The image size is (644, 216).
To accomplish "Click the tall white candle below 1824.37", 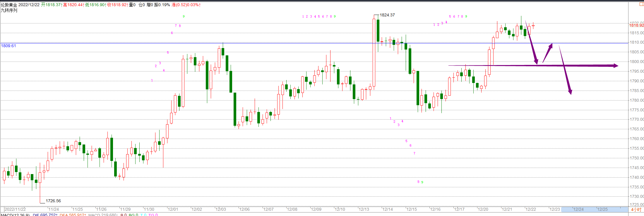I will [374, 52].
